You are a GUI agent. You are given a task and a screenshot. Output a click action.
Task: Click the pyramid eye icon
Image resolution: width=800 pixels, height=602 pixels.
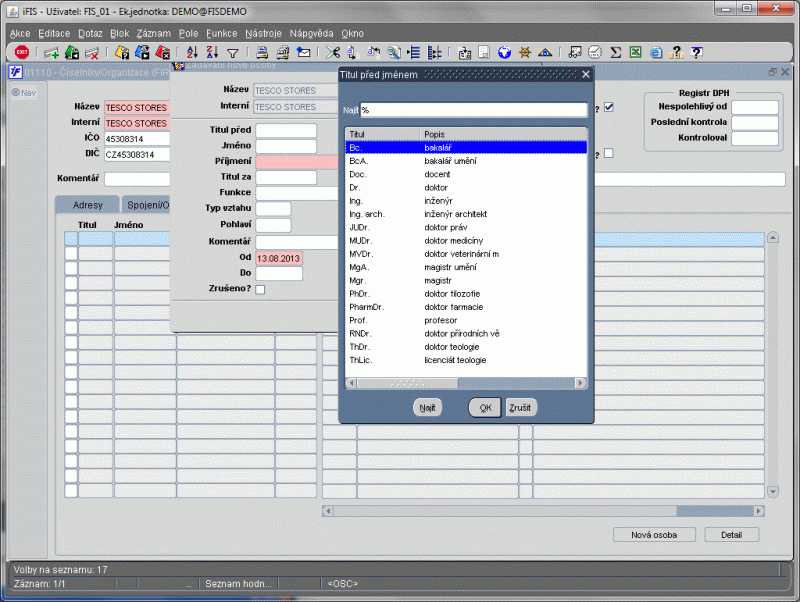pos(545,52)
